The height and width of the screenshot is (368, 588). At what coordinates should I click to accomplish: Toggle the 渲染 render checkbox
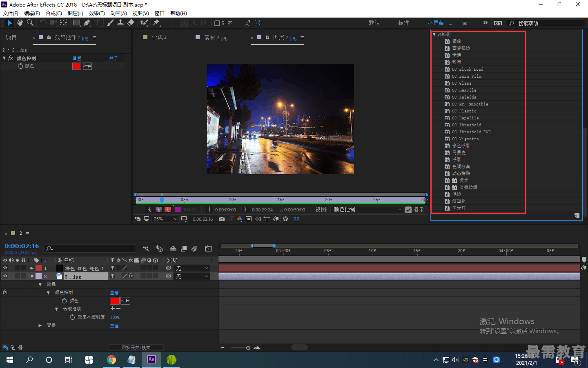(408, 210)
